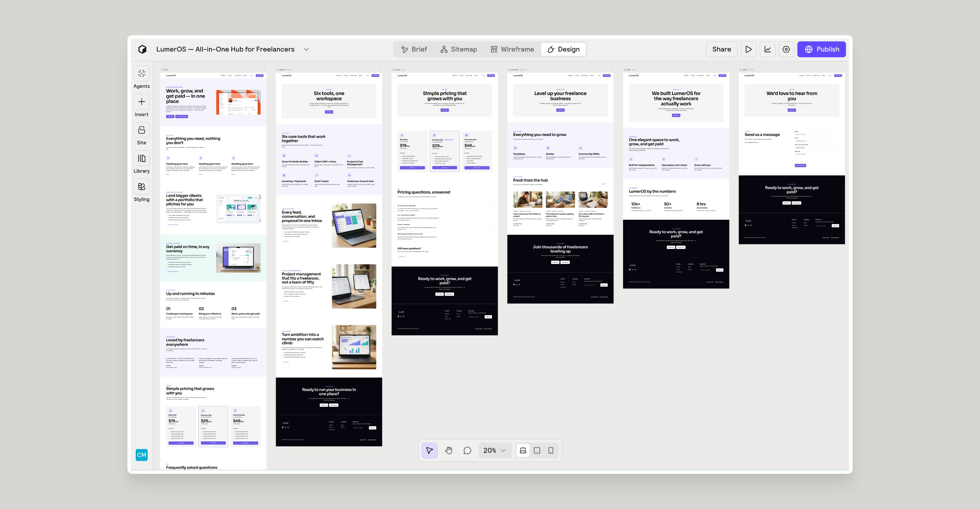Switch to desktop viewport preview
The height and width of the screenshot is (509, 980).
coord(523,450)
